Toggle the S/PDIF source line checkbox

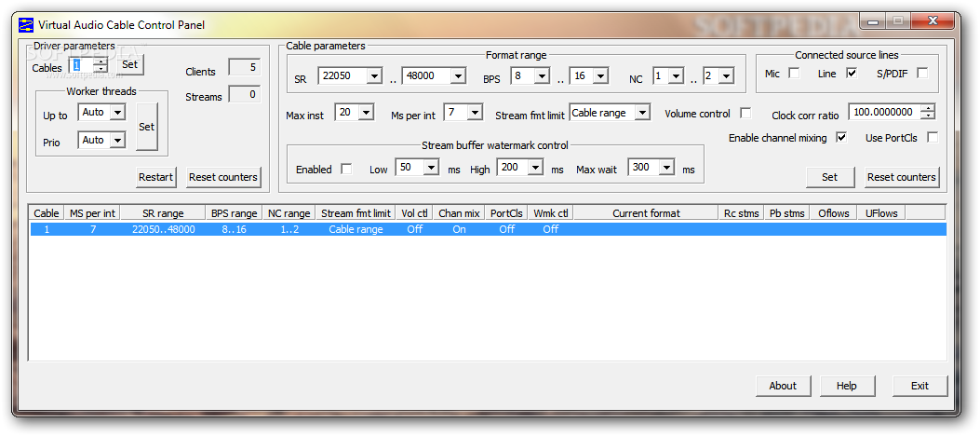point(922,74)
